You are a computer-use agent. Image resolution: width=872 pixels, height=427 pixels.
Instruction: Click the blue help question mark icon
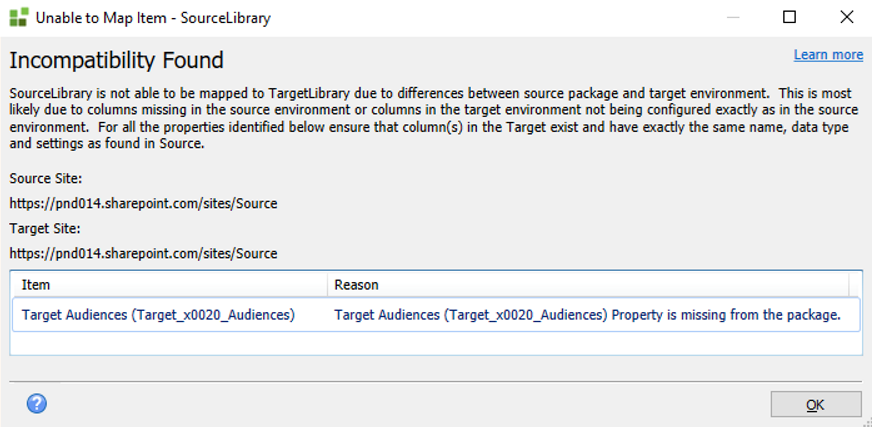tap(37, 404)
